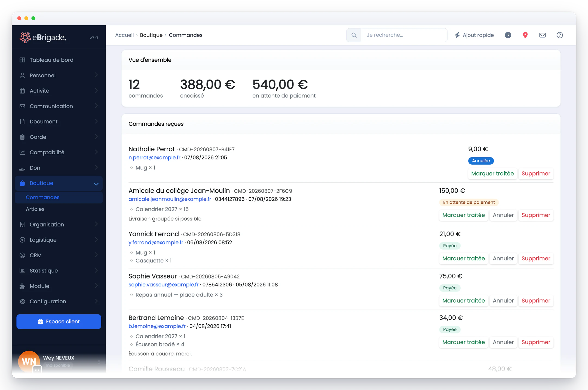Image resolution: width=588 pixels, height=390 pixels.
Task: Mark Yannick Ferrand order as traitée
Action: point(463,258)
